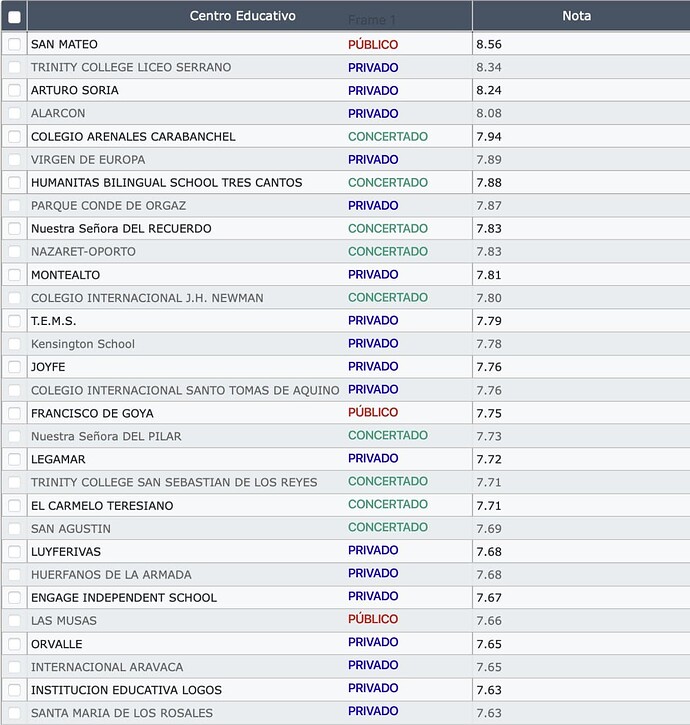
Task: Tick the checkbox next to MONTEALTO
Action: point(14,275)
